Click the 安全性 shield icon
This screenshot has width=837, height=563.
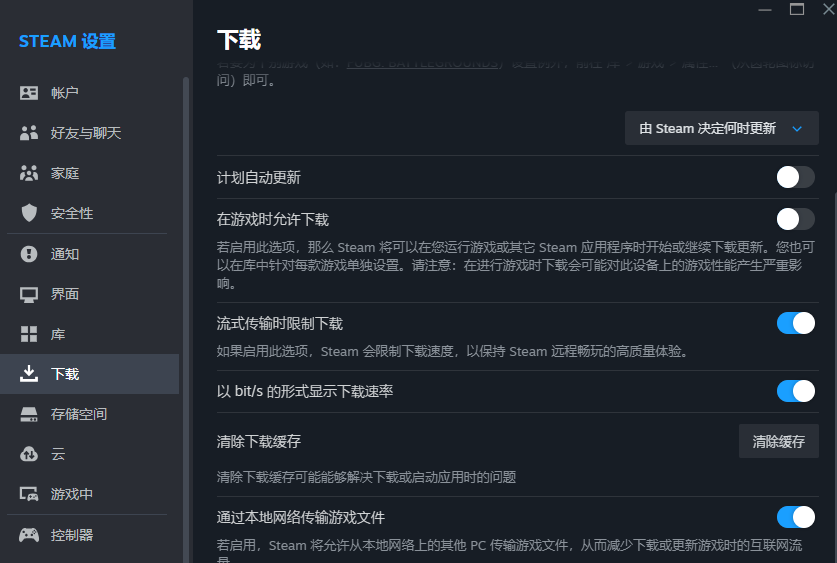pyautogui.click(x=29, y=213)
